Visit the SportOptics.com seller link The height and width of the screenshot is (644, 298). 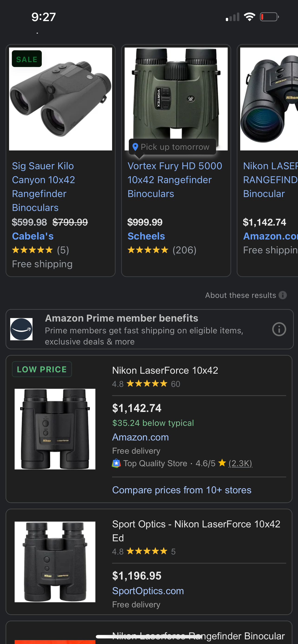[148, 591]
